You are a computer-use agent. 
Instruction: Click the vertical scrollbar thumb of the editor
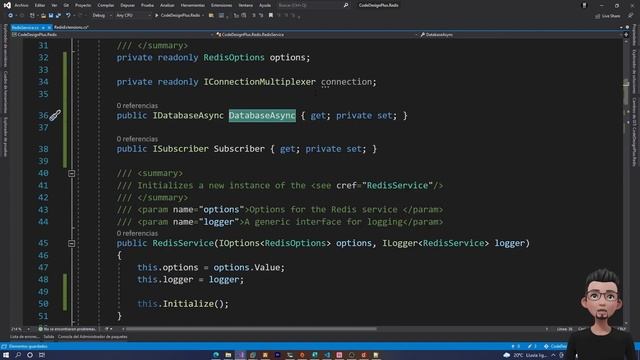626,92
